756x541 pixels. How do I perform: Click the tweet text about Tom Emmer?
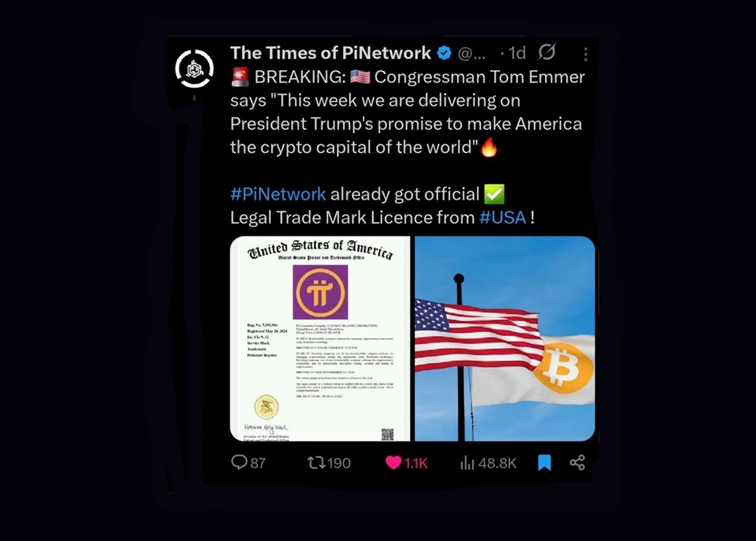click(406, 112)
